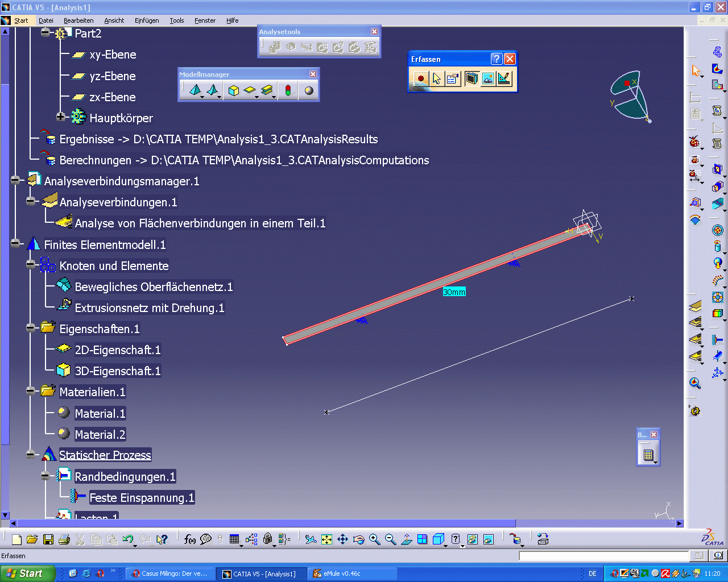Click the Normal View icon
The image size is (728, 582).
click(406, 539)
